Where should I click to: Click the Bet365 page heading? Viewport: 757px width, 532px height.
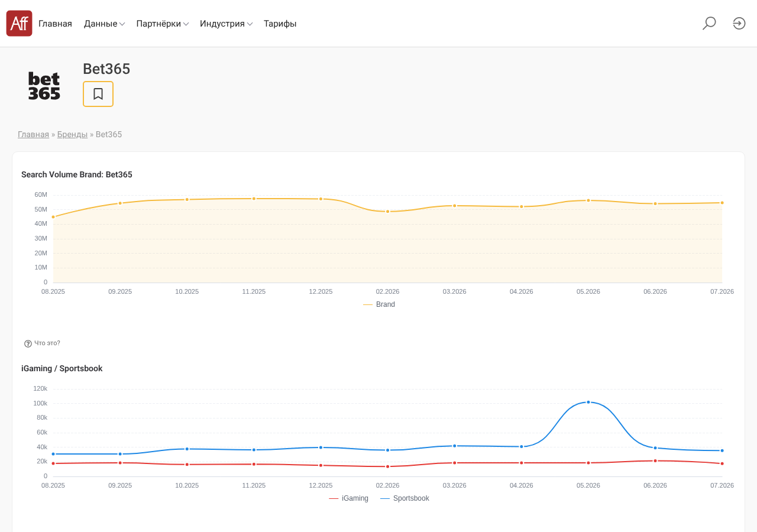(x=106, y=69)
